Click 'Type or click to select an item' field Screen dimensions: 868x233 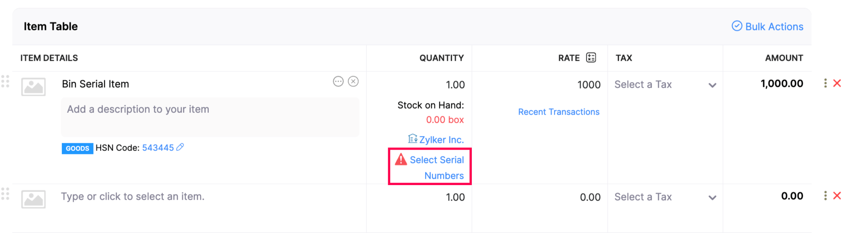pyautogui.click(x=133, y=197)
